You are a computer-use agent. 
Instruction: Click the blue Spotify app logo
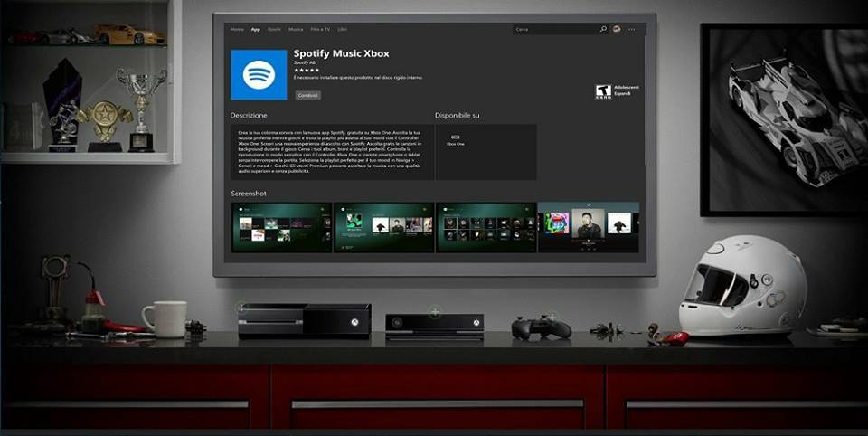coord(259,74)
